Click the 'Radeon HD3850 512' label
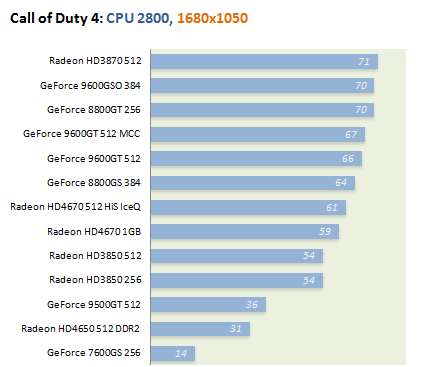 [x=95, y=256]
